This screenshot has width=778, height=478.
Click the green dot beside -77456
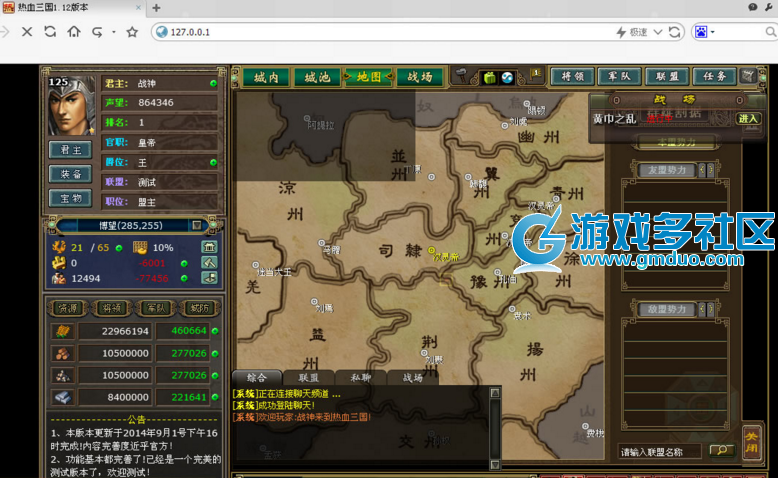click(x=184, y=278)
